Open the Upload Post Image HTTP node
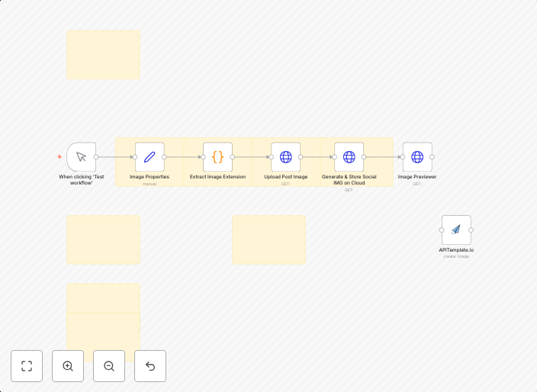 285,157
